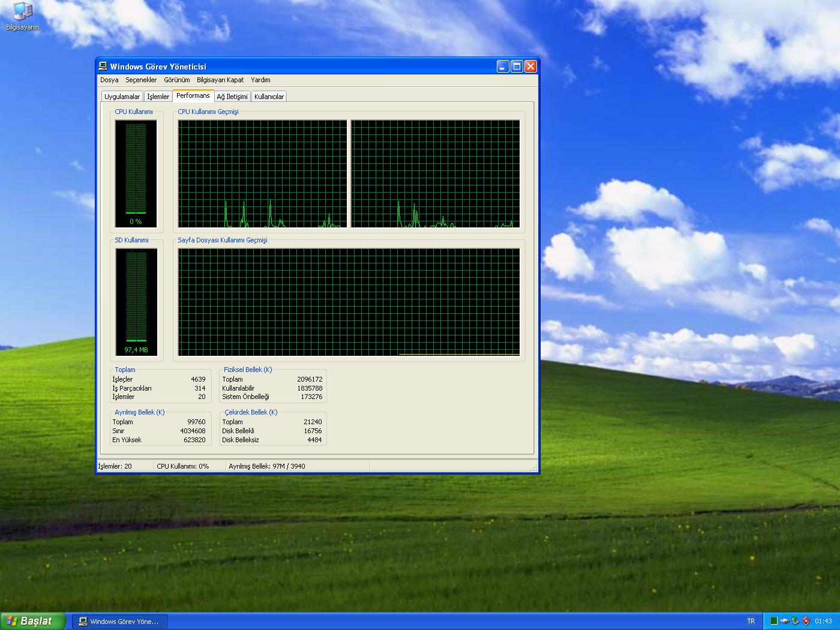
Task: Open the Dosya menu
Action: pos(109,80)
